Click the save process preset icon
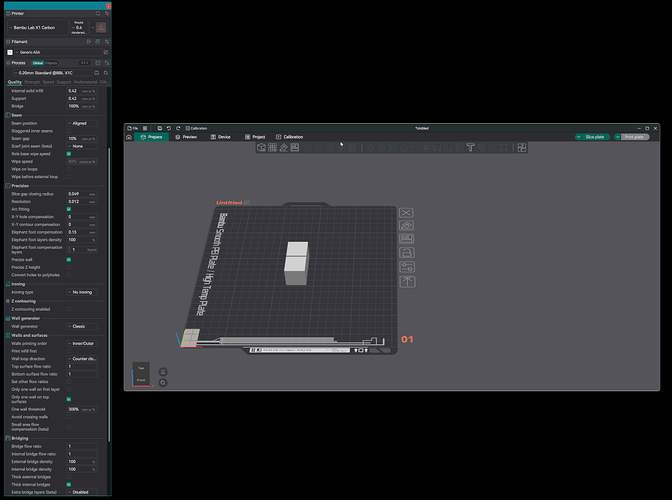 (97, 73)
